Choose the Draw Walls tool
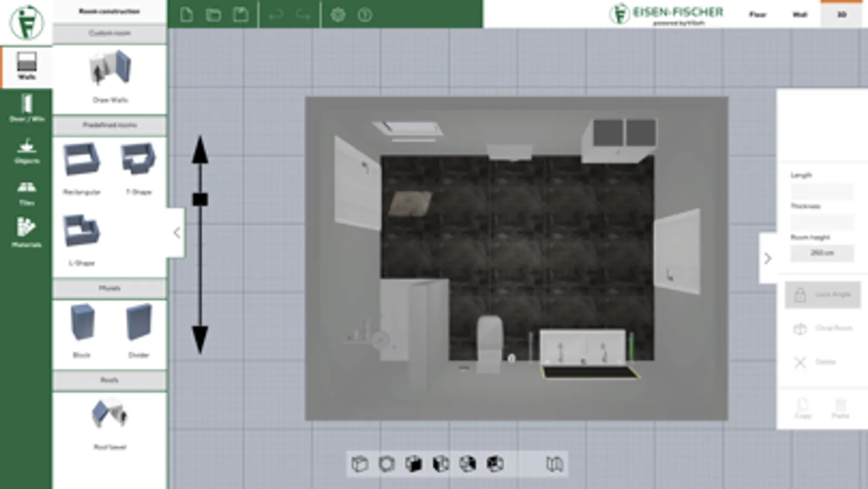The width and height of the screenshot is (868, 489). [x=110, y=76]
